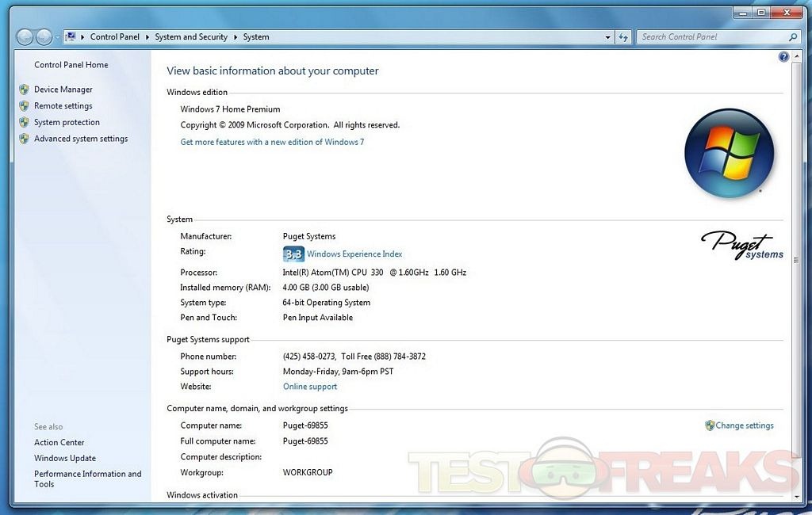Click Change settings for computer name
Viewport: 812px width, 515px height.
[x=744, y=425]
